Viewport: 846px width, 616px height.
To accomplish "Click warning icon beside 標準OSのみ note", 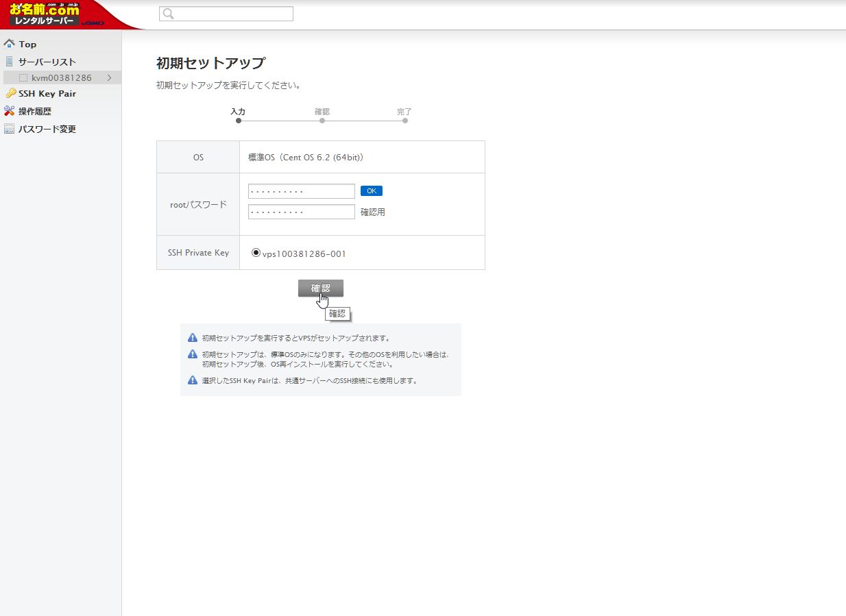I will [193, 354].
